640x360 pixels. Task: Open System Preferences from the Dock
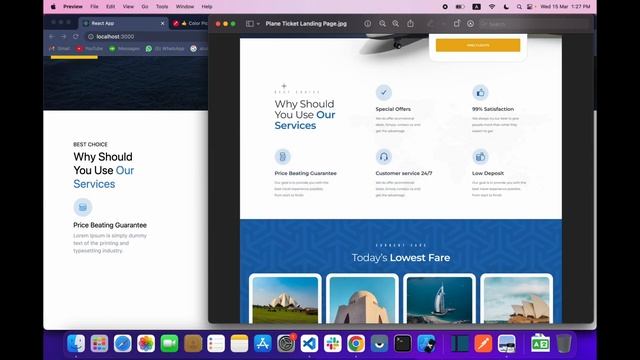(286, 343)
